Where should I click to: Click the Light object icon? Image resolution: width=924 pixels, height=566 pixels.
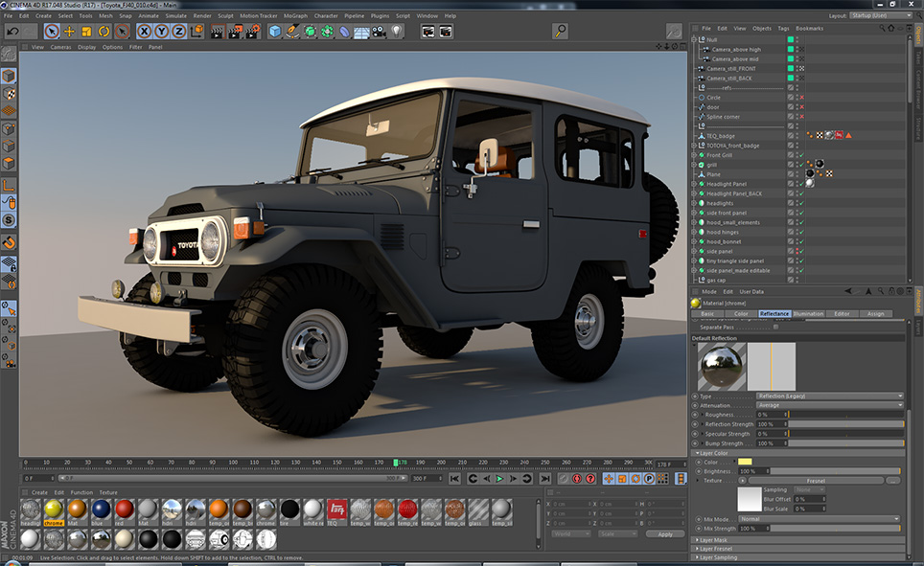pos(396,32)
